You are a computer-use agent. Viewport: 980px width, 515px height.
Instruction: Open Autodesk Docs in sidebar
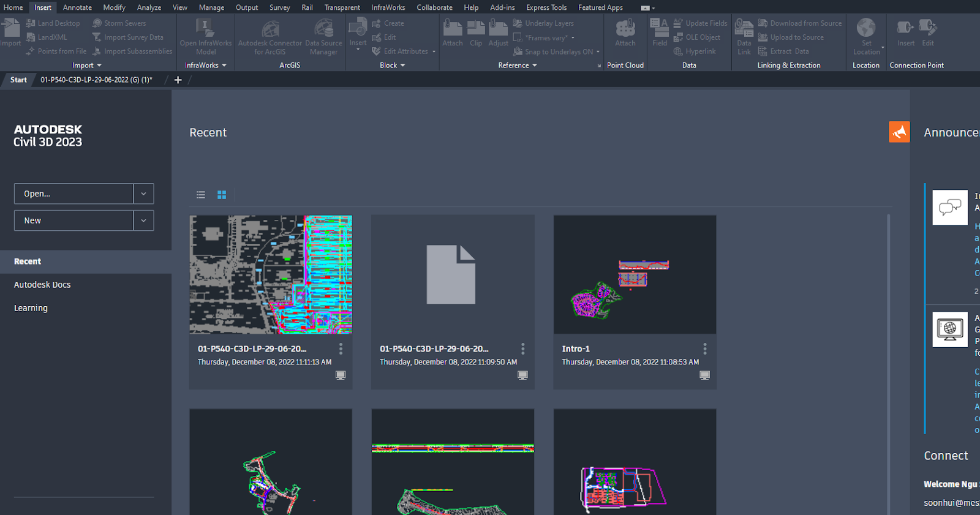(x=42, y=285)
